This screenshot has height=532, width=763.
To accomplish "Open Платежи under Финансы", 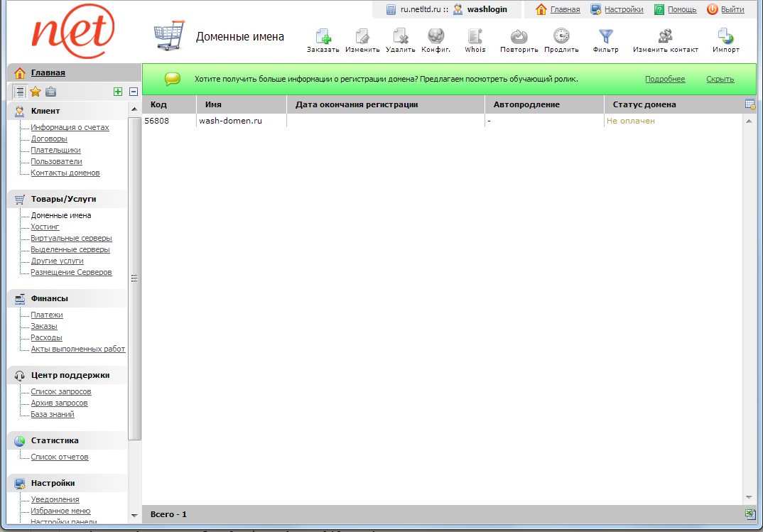I will point(47,315).
